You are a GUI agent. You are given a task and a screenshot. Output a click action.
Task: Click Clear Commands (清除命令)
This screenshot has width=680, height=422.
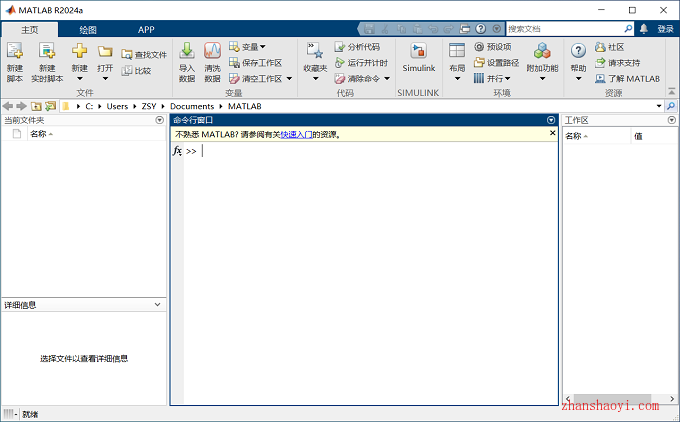[357, 79]
